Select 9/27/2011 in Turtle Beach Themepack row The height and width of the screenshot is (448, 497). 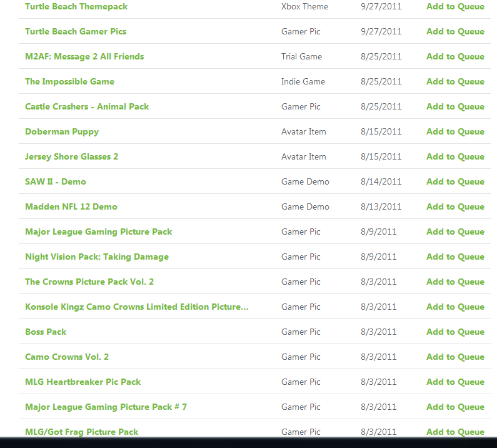pyautogui.click(x=381, y=7)
